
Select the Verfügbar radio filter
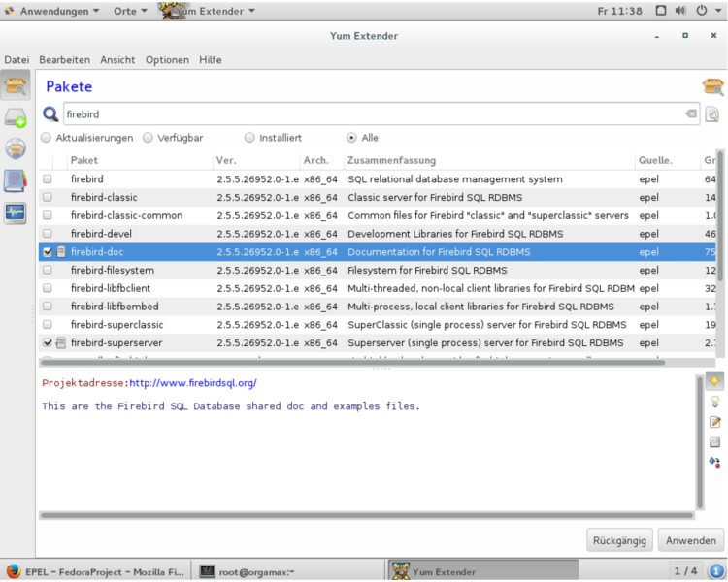tap(148, 138)
